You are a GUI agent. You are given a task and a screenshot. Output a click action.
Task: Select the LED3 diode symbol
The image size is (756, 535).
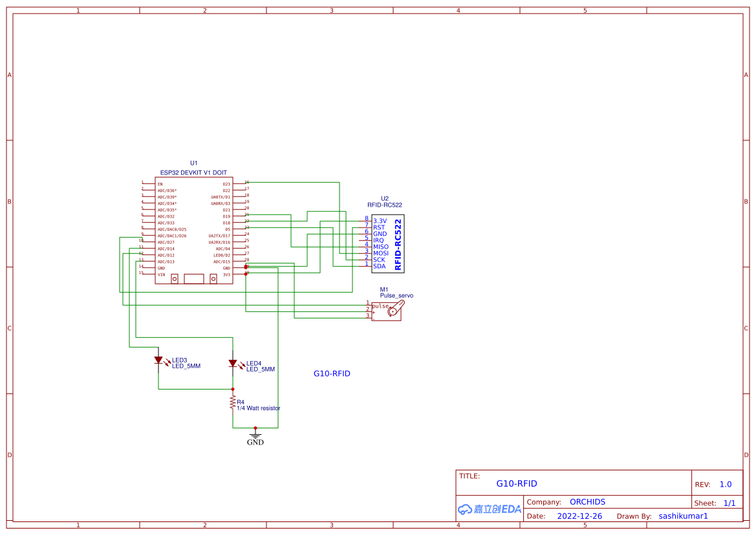160,361
